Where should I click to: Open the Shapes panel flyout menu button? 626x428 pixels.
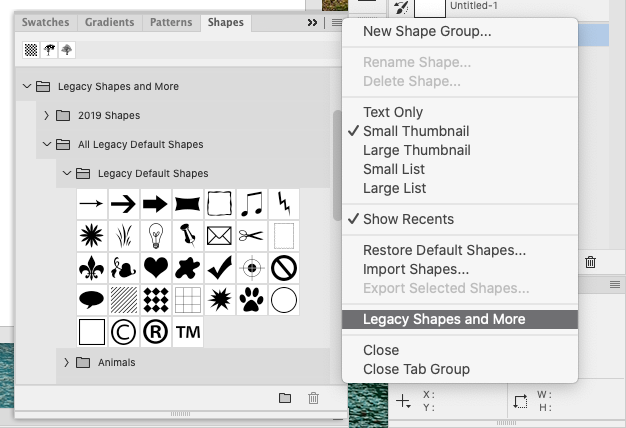tap(335, 22)
